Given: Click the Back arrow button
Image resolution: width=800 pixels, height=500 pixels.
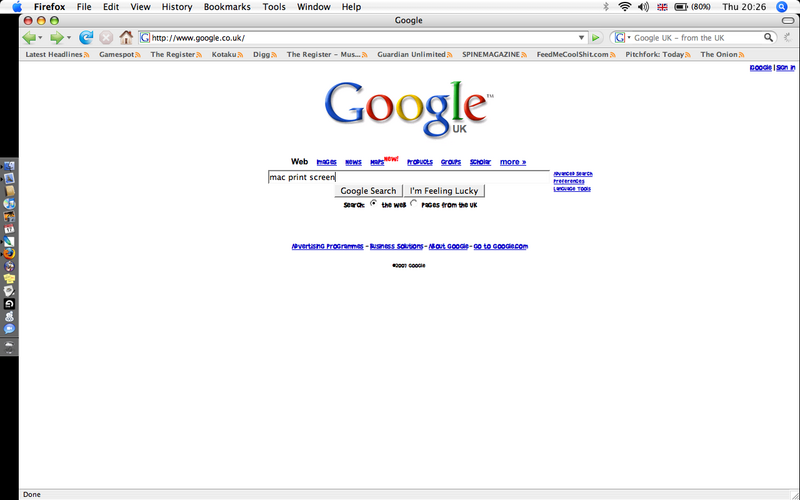Looking at the screenshot, I should [x=29, y=37].
